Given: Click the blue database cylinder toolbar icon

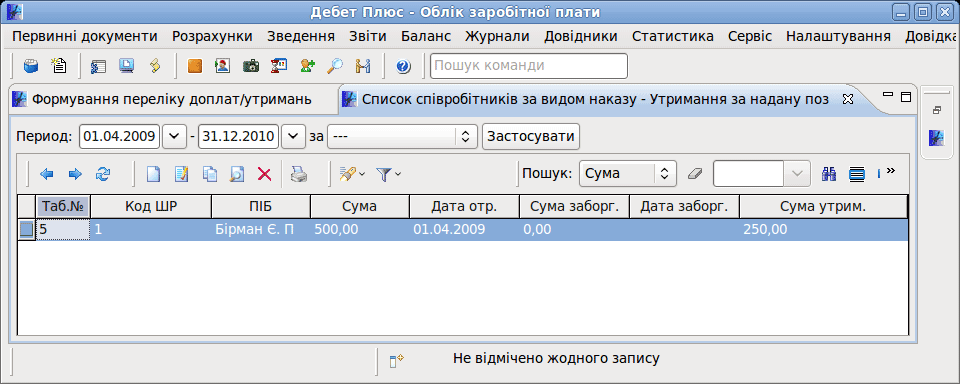Looking at the screenshot, I should [31, 66].
